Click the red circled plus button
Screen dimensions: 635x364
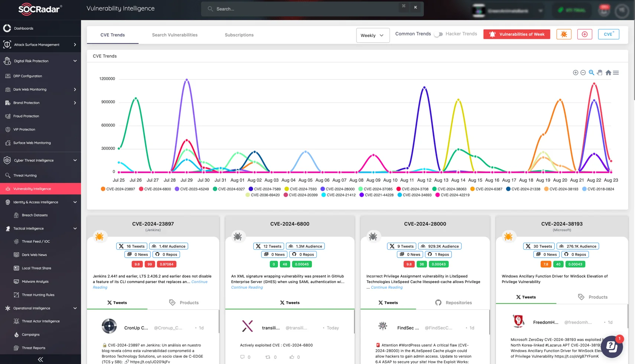584,34
